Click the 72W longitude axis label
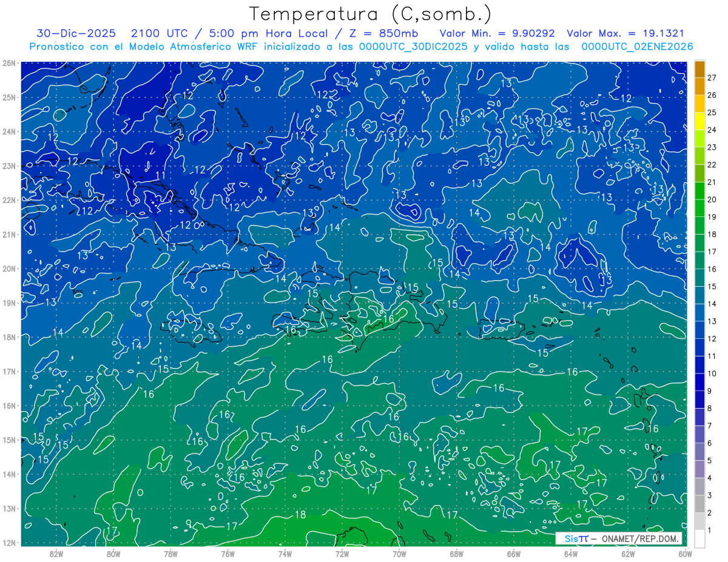Viewport: 728px width, 562px height. pos(342,554)
